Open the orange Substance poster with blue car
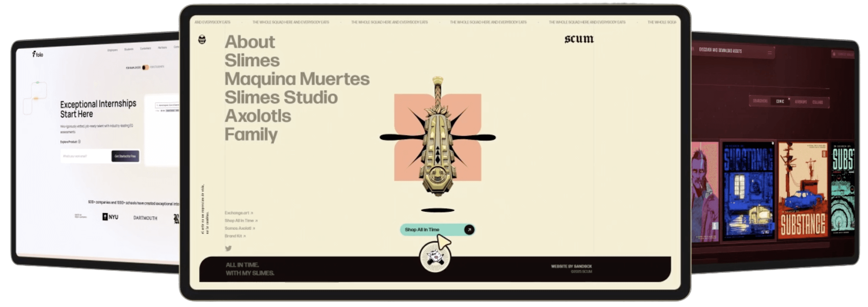The height and width of the screenshot is (307, 868). 803,190
